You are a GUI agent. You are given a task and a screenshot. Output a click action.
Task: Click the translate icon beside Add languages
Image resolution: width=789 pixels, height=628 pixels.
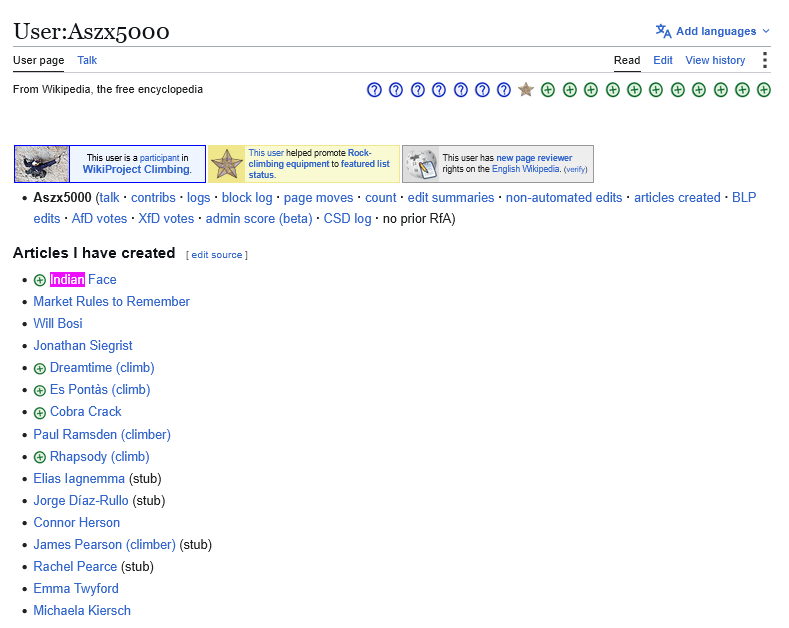[x=663, y=31]
